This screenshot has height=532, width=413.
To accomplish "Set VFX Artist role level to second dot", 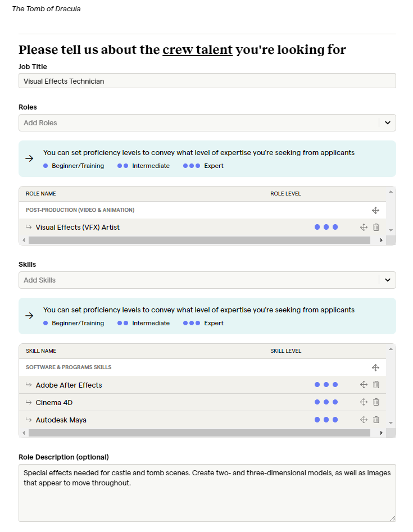I will click(x=326, y=227).
